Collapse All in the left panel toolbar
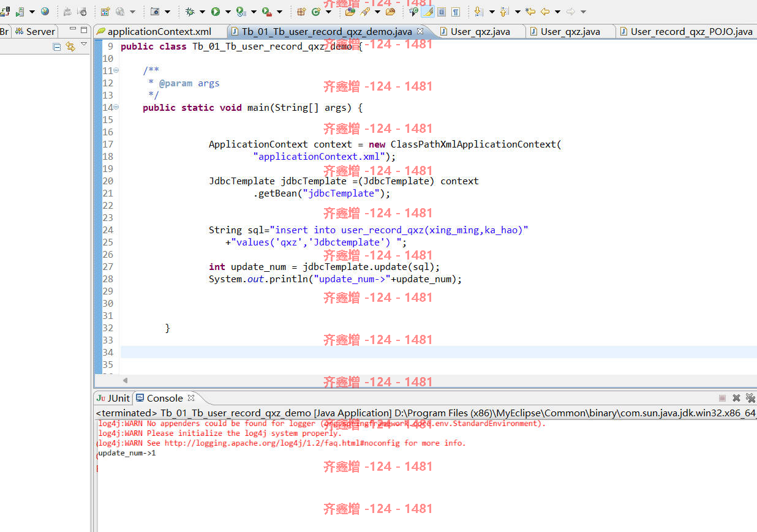The image size is (757, 532). point(57,47)
